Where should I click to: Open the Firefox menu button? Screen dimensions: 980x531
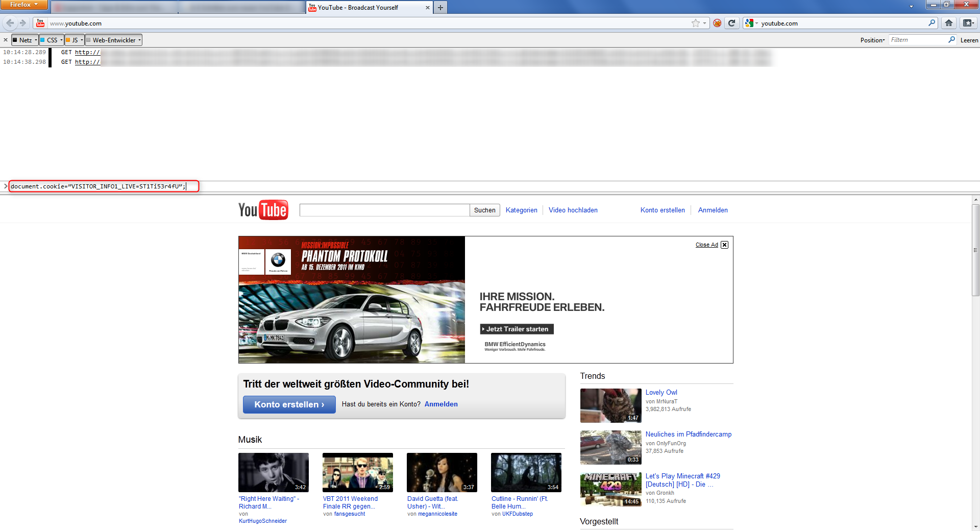[24, 5]
